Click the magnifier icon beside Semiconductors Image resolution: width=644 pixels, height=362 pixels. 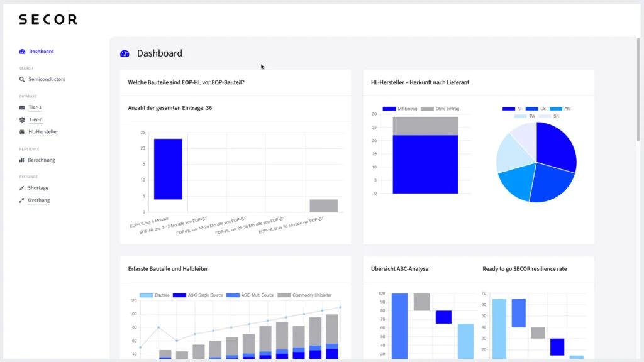click(21, 79)
